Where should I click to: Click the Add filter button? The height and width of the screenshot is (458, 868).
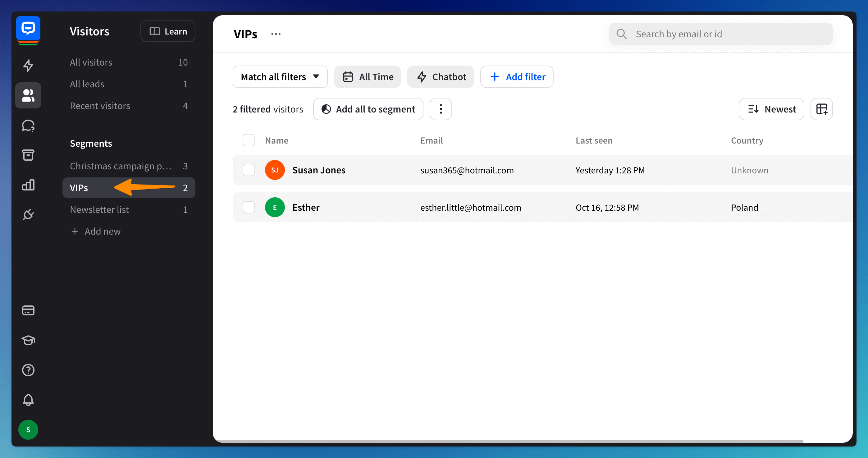(x=517, y=77)
